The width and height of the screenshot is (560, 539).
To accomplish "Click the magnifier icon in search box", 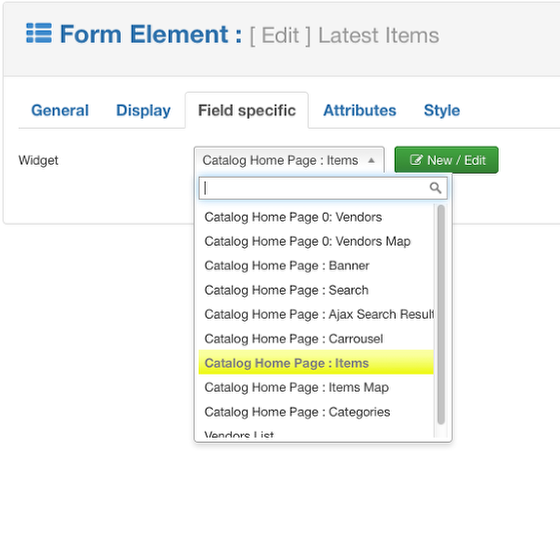I will tap(435, 188).
